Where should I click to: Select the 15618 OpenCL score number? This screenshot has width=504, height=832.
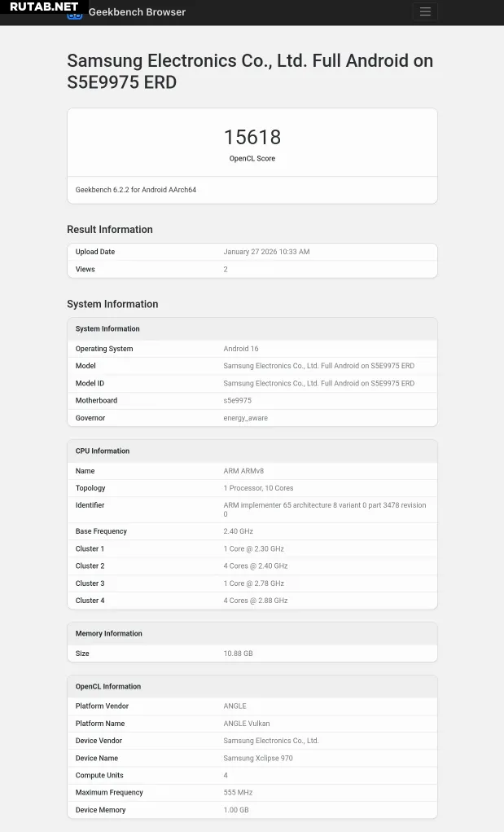(x=252, y=137)
